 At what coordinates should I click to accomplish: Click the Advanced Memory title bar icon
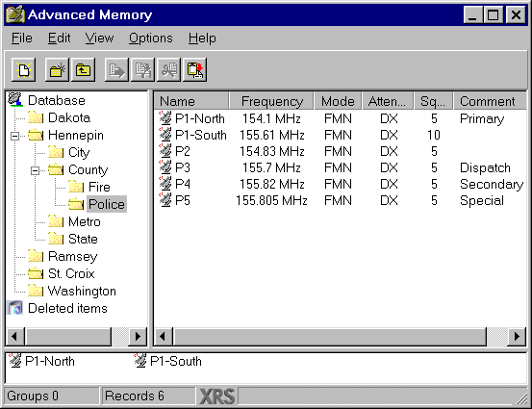click(15, 14)
